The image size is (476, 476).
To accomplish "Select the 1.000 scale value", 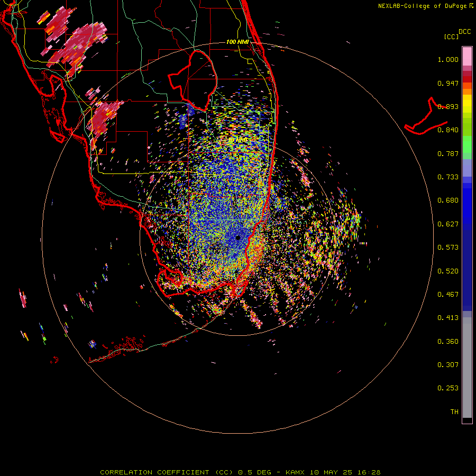I will (448, 59).
